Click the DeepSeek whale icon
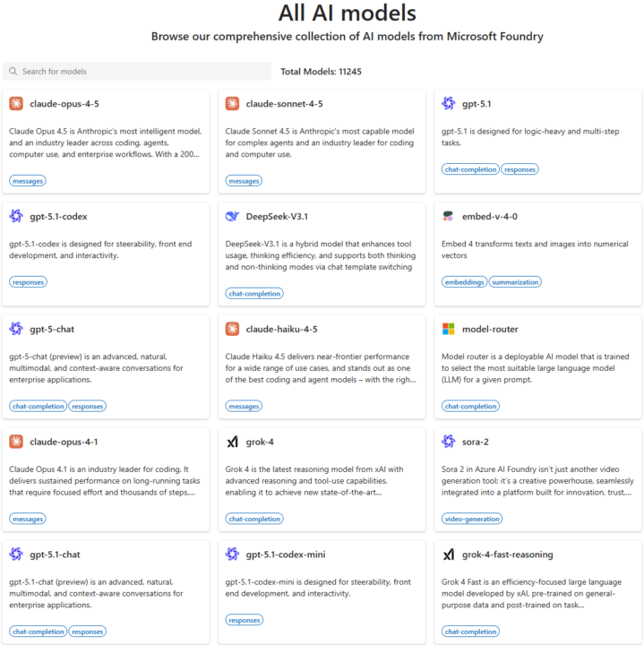The width and height of the screenshot is (644, 645). pyautogui.click(x=233, y=216)
